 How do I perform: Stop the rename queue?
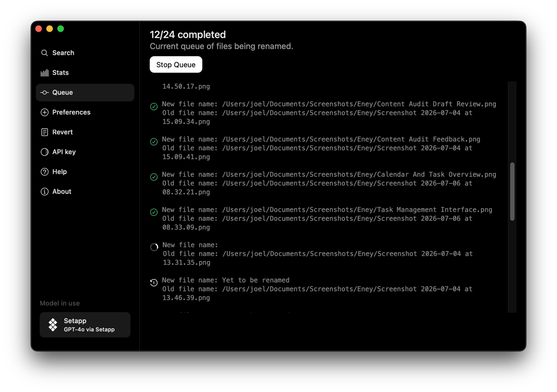point(176,65)
